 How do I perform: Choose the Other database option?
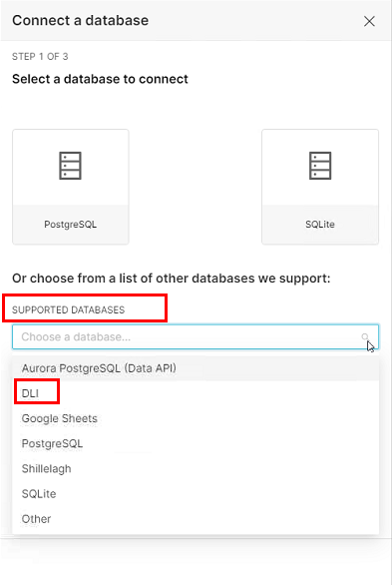point(196,519)
